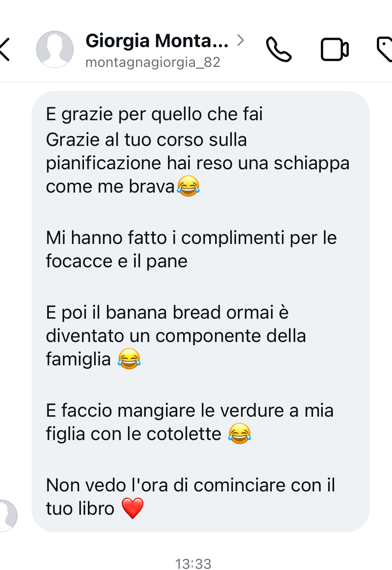
Task: Tap the red heart emoji in message
Action: 133,509
